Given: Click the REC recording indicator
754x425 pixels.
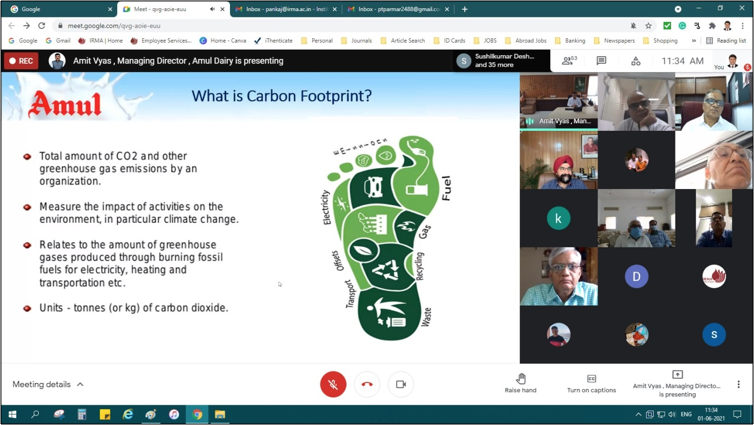Looking at the screenshot, I should pos(21,61).
